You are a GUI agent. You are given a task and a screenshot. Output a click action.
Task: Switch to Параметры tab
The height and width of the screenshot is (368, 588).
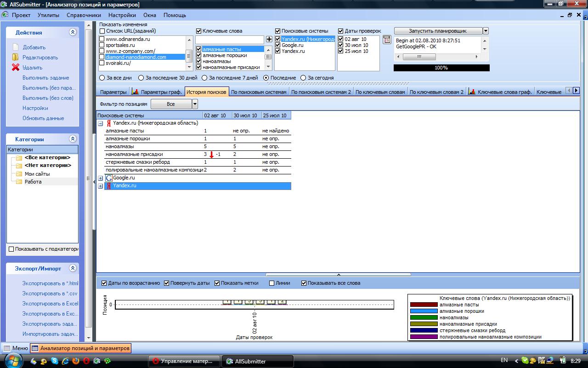113,92
